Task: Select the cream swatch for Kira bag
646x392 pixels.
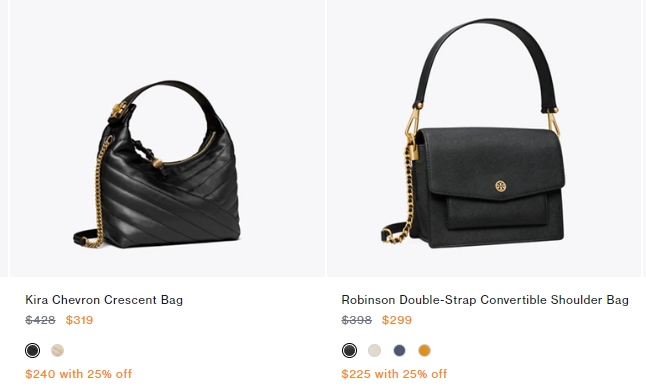Action: pos(58,350)
